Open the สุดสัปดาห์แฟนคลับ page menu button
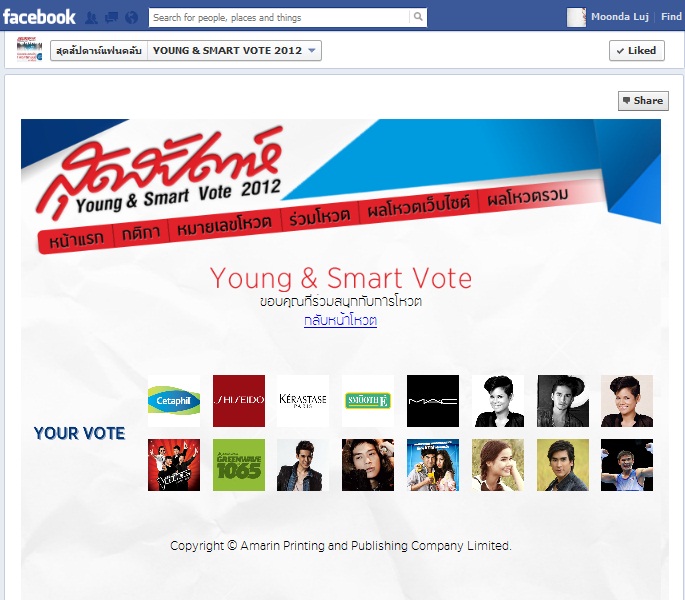685x600 pixels. tap(99, 51)
